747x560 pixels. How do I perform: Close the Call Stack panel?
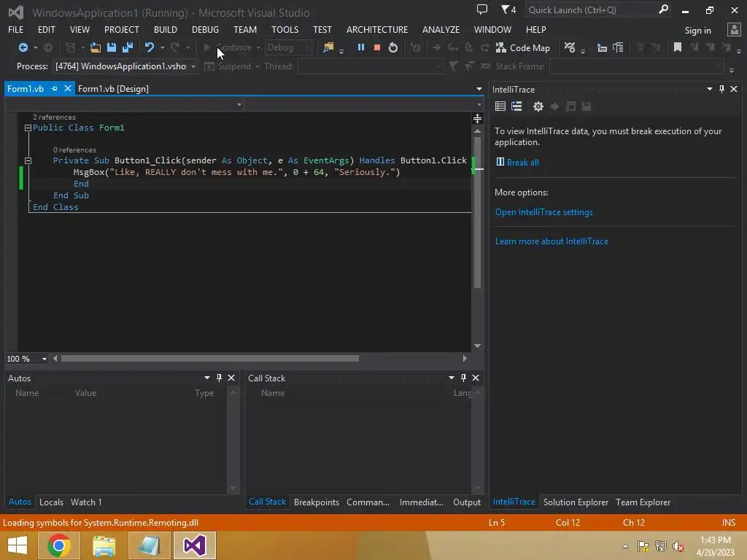click(476, 378)
